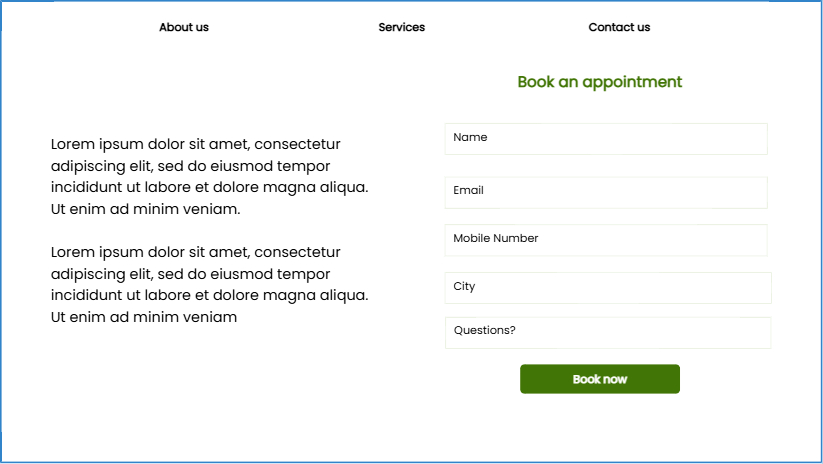Click the second Lorem ipsum paragraph block

(209, 285)
